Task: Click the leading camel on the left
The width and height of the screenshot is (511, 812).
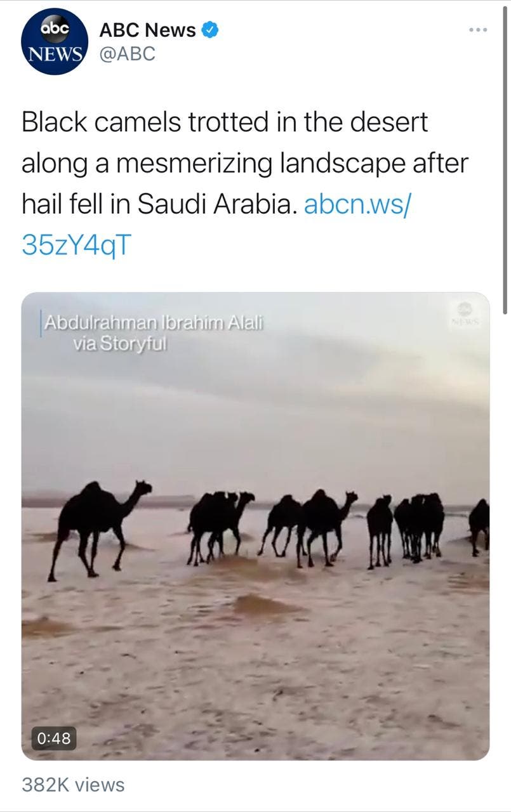Action: tap(100, 529)
